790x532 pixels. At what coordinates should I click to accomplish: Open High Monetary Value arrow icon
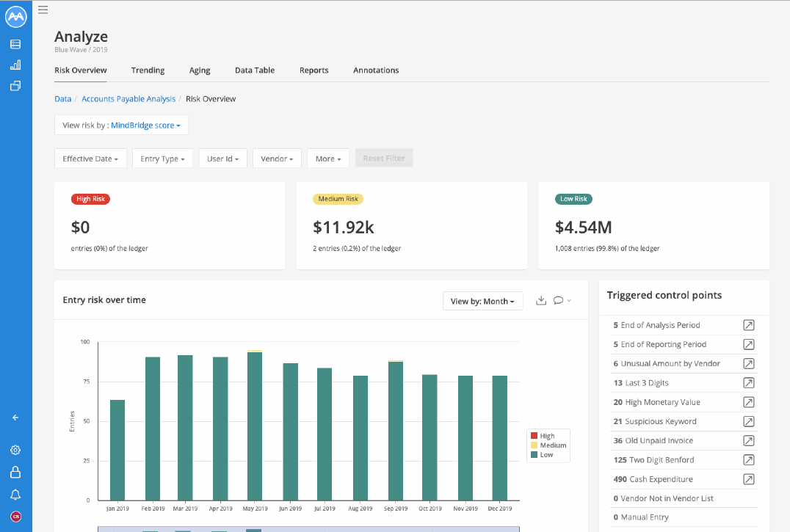pos(749,402)
